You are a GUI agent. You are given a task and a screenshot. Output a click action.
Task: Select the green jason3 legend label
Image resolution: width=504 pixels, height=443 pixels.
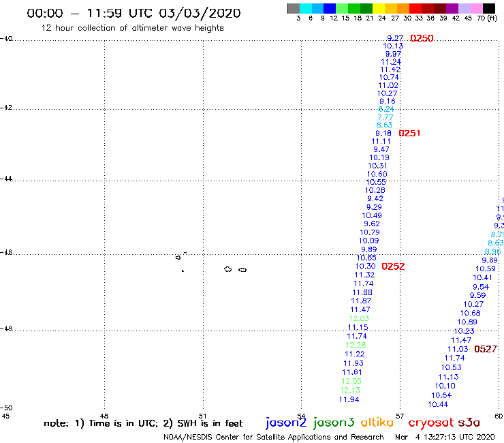point(334,423)
